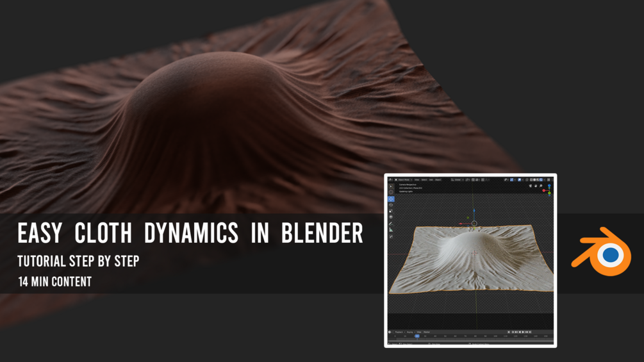644x362 pixels.
Task: Open the Keying dropdown in timeline
Action: [x=411, y=332]
